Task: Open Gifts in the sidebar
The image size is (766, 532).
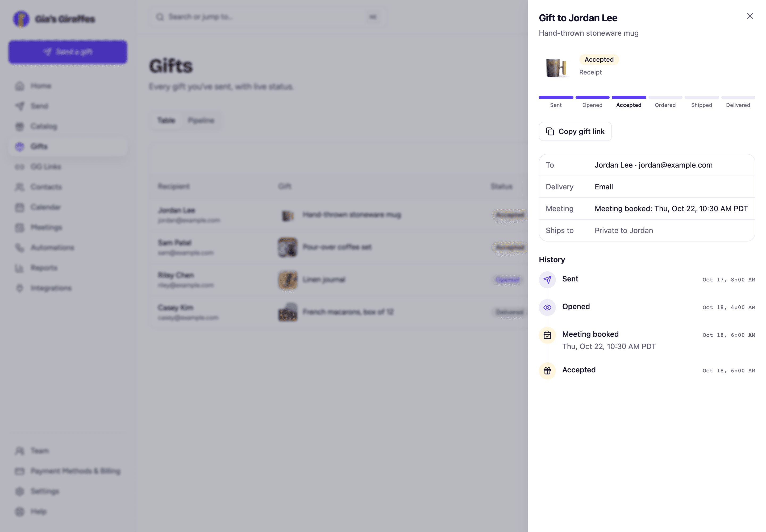Action: click(68, 146)
